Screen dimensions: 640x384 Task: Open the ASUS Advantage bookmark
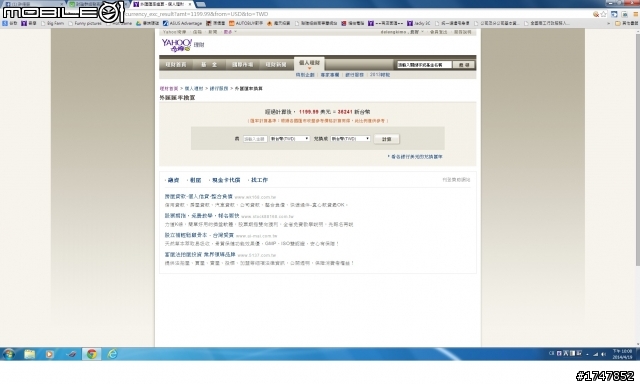pyautogui.click(x=182, y=23)
